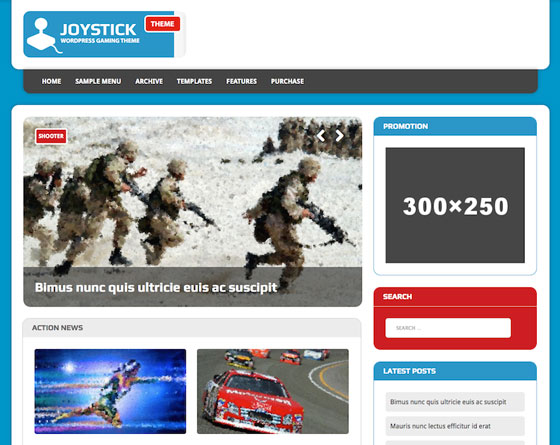560x445 pixels.
Task: Open the red race car article thumbnail
Action: pyautogui.click(x=273, y=391)
